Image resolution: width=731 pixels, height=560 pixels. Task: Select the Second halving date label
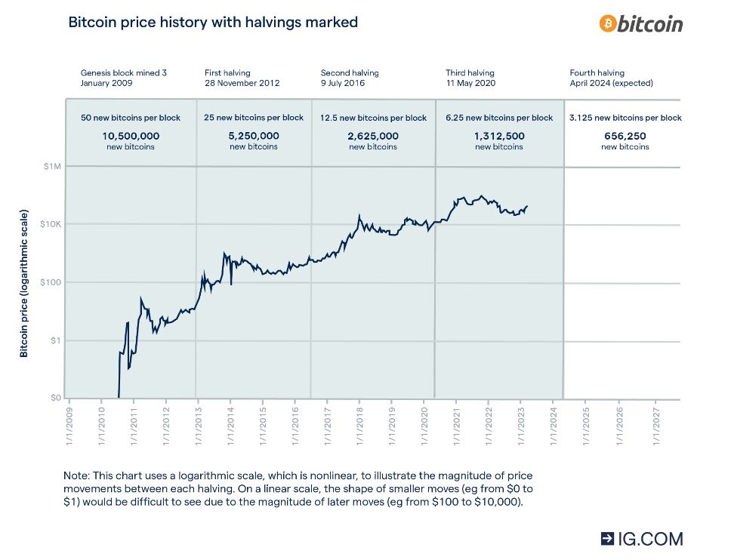pos(350,78)
